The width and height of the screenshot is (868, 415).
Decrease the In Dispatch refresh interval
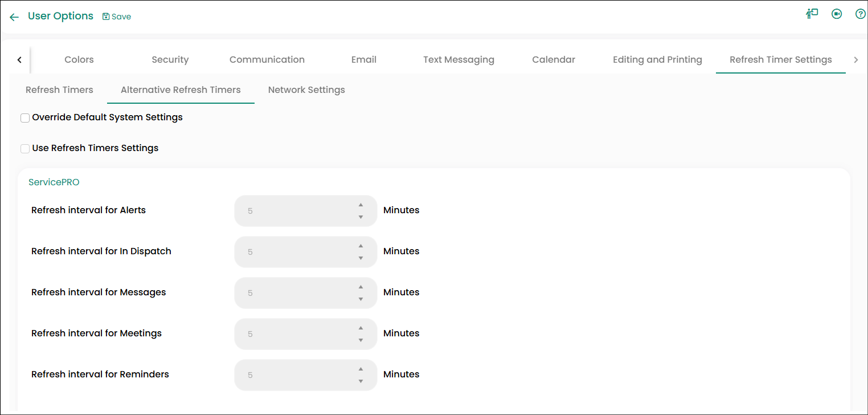pos(361,258)
